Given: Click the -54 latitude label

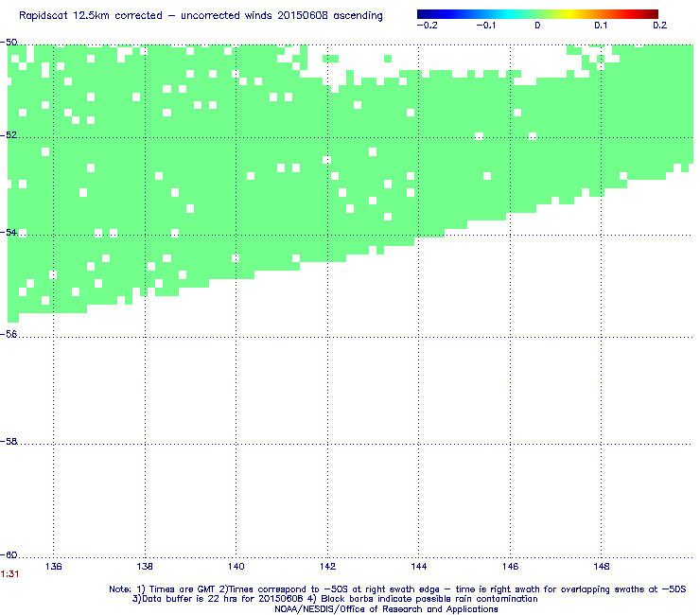Looking at the screenshot, I should pyautogui.click(x=9, y=232).
